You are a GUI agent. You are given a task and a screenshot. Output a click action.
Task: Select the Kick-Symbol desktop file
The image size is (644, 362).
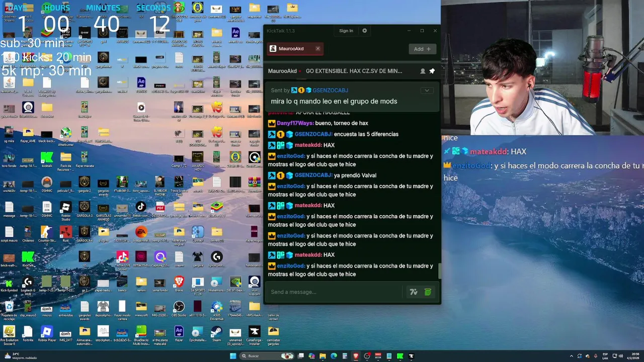tap(9, 285)
